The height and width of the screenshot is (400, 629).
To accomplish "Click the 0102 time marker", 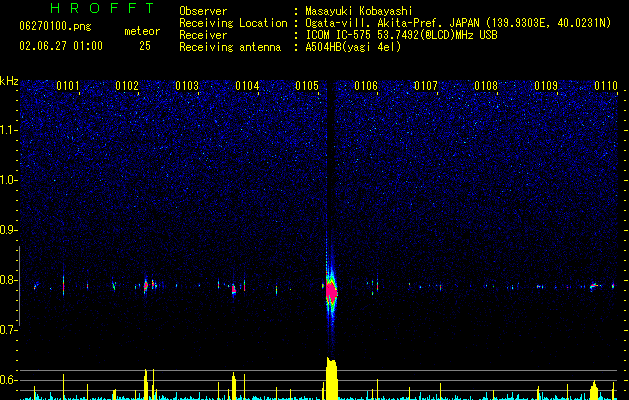I will tap(127, 86).
